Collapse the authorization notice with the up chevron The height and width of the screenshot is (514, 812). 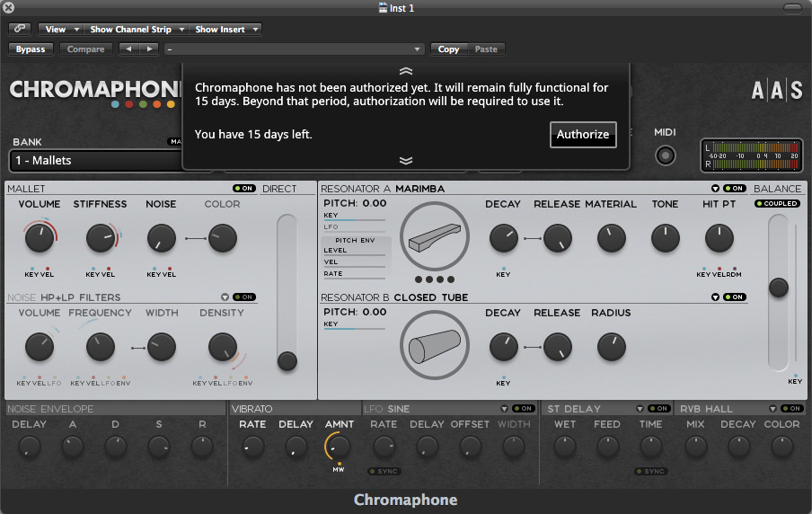tap(406, 71)
